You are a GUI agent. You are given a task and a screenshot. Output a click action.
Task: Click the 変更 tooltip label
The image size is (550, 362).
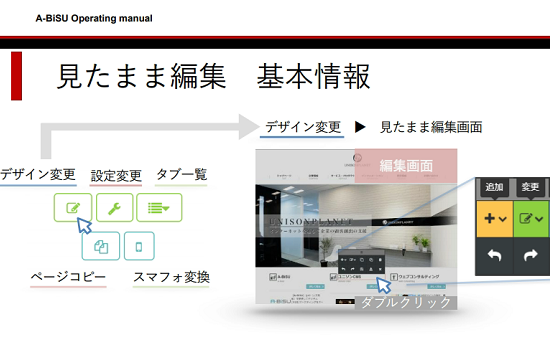[530, 187]
